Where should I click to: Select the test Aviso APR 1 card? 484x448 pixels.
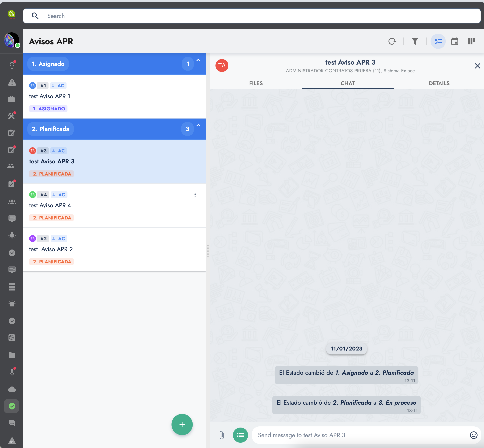[x=114, y=97]
